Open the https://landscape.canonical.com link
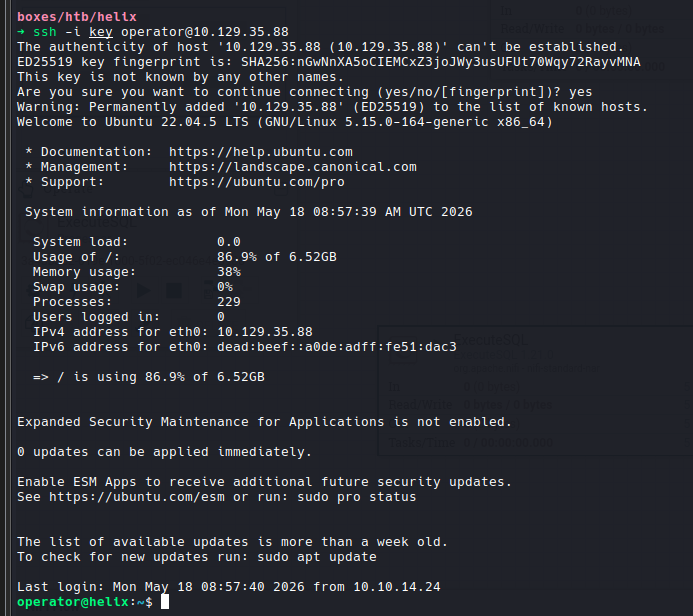This screenshot has height=616, width=693. [x=293, y=167]
